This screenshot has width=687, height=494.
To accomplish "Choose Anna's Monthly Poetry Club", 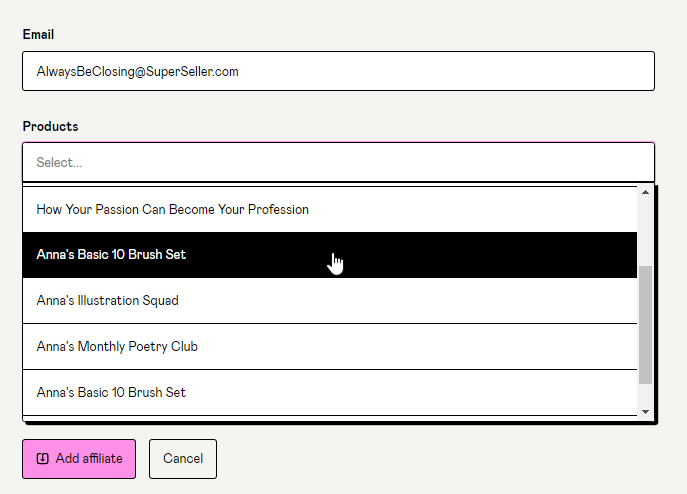I will 330,347.
